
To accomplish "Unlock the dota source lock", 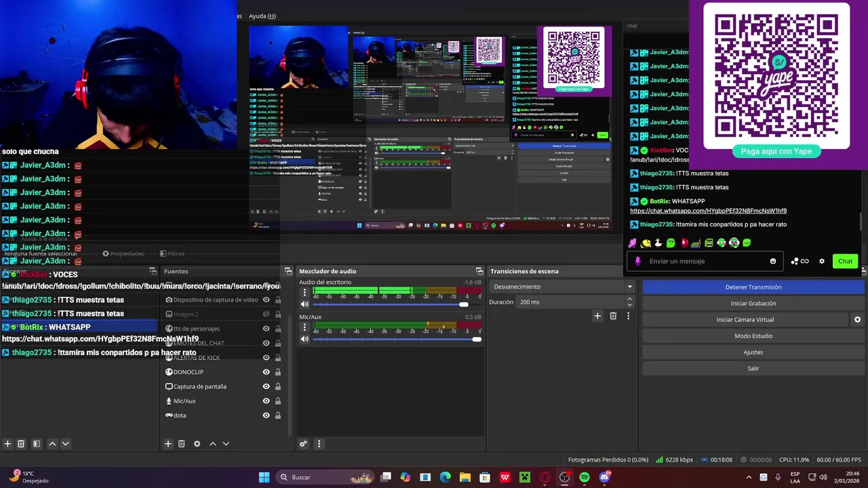I will click(x=277, y=415).
